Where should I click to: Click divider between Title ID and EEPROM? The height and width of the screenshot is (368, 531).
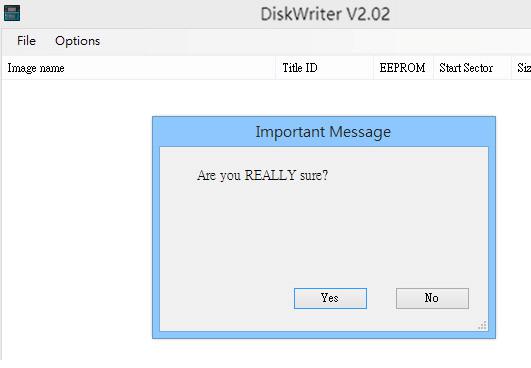coord(373,68)
